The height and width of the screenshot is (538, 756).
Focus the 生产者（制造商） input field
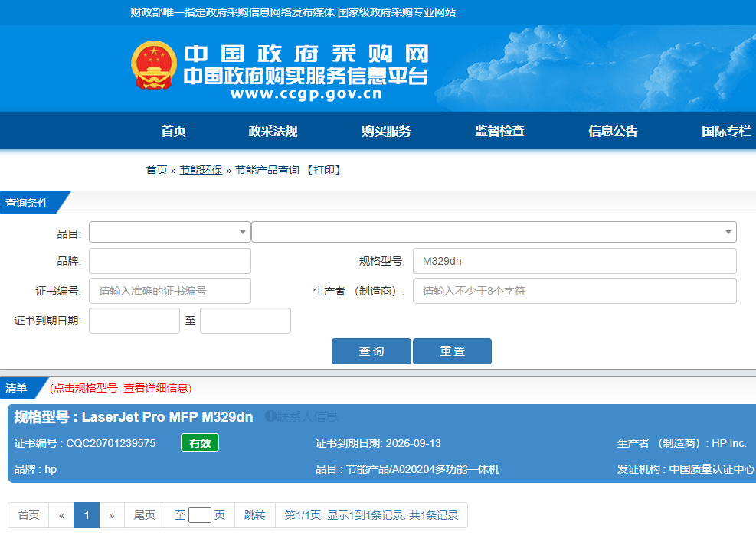click(574, 291)
